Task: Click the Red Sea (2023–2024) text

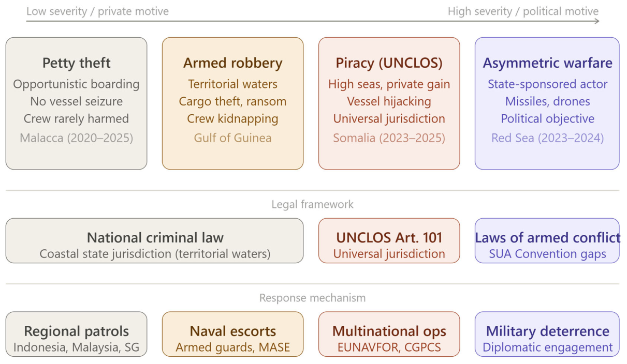Action: pyautogui.click(x=547, y=138)
